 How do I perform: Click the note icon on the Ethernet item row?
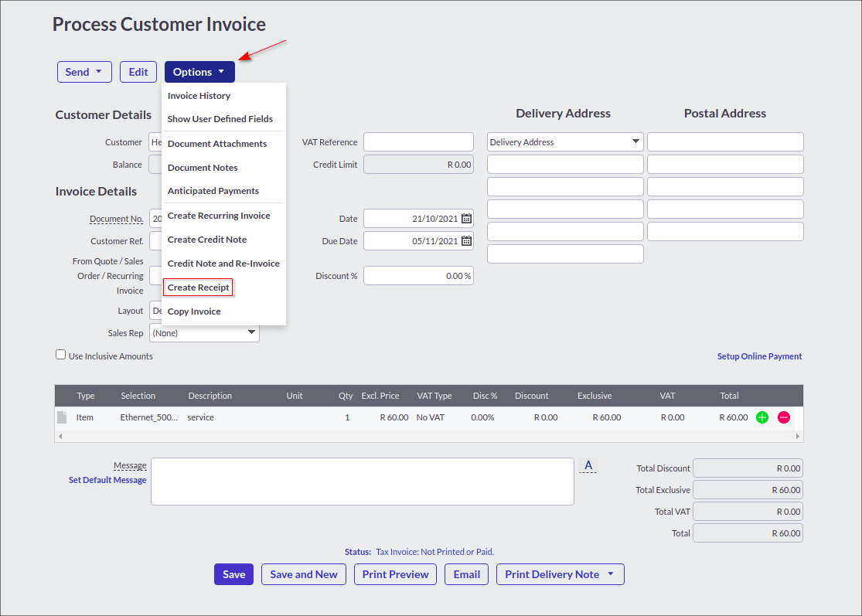(x=63, y=417)
